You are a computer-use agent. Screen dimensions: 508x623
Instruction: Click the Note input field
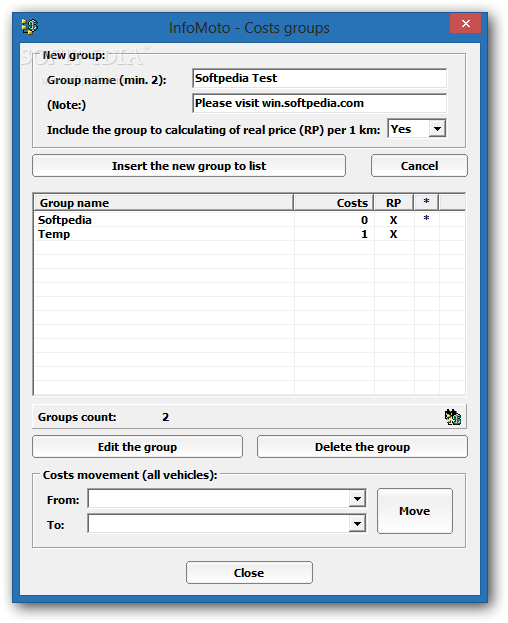319,103
